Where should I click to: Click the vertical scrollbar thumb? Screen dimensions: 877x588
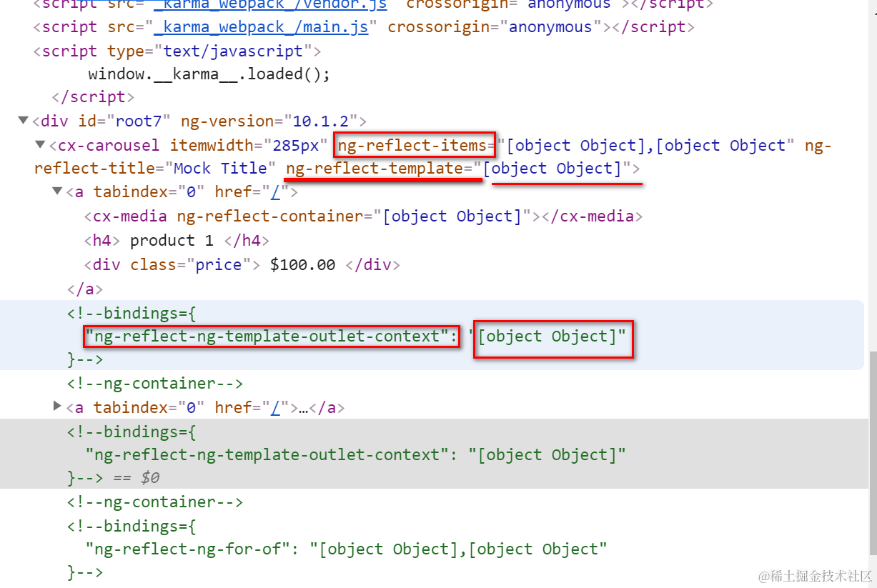pos(872,452)
